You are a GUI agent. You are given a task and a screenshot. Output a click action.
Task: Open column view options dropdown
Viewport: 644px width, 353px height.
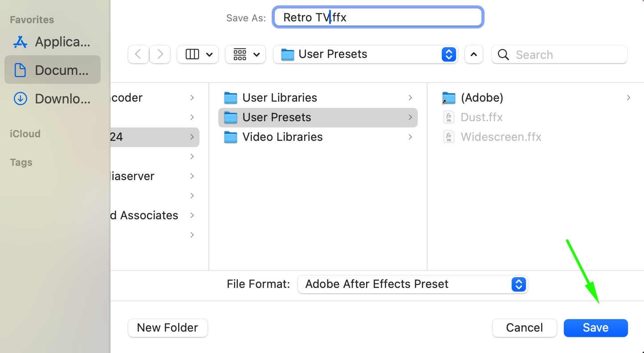tap(198, 54)
